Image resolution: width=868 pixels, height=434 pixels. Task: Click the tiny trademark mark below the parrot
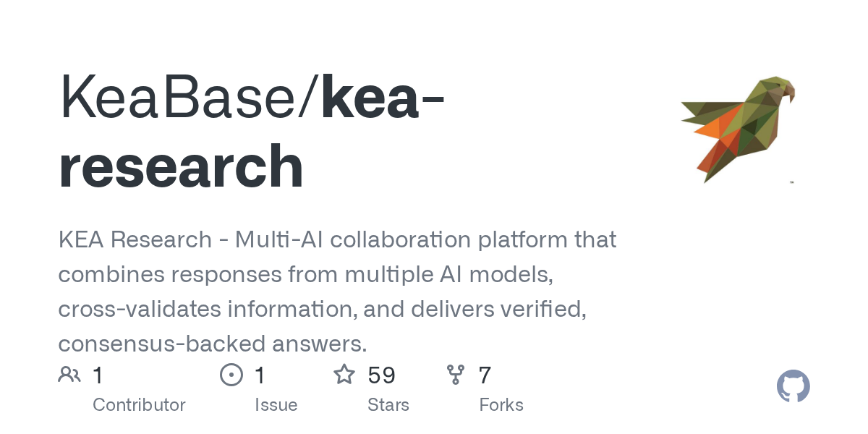792,182
